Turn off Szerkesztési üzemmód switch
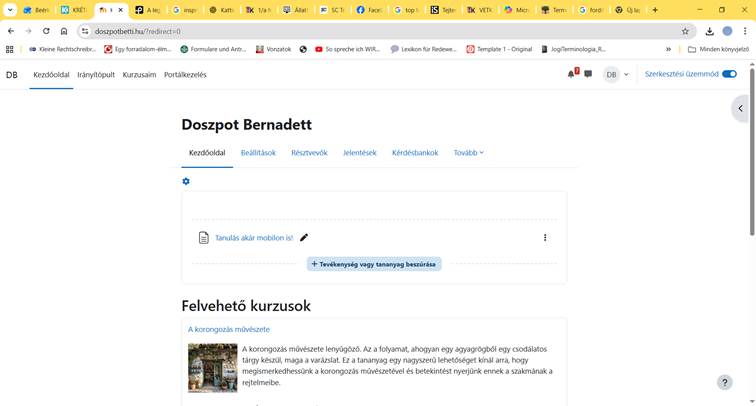The height and width of the screenshot is (406, 756). click(x=729, y=74)
